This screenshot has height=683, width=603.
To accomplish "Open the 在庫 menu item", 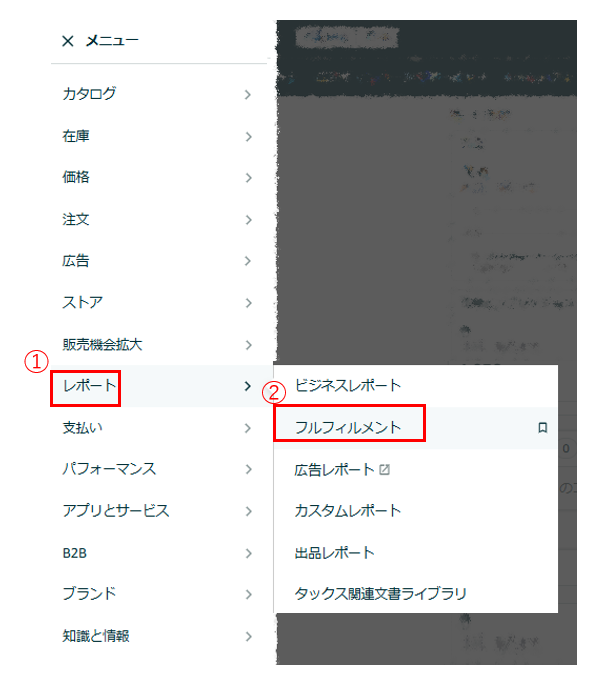I will [x=76, y=136].
